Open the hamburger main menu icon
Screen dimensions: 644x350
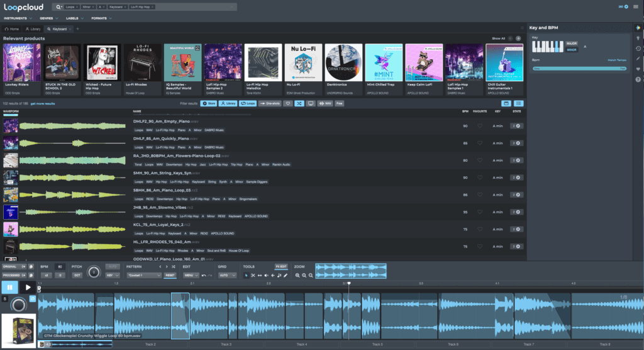636,6
